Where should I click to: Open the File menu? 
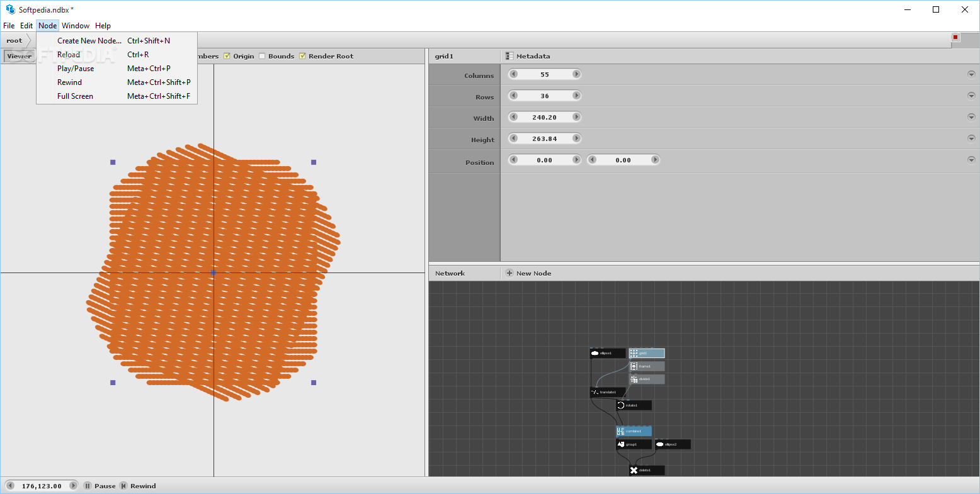[x=9, y=26]
